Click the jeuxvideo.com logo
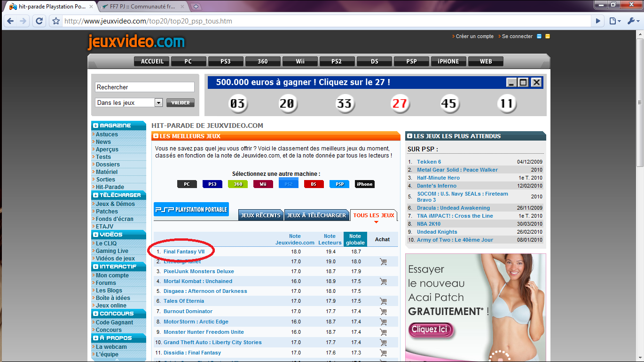 point(136,42)
